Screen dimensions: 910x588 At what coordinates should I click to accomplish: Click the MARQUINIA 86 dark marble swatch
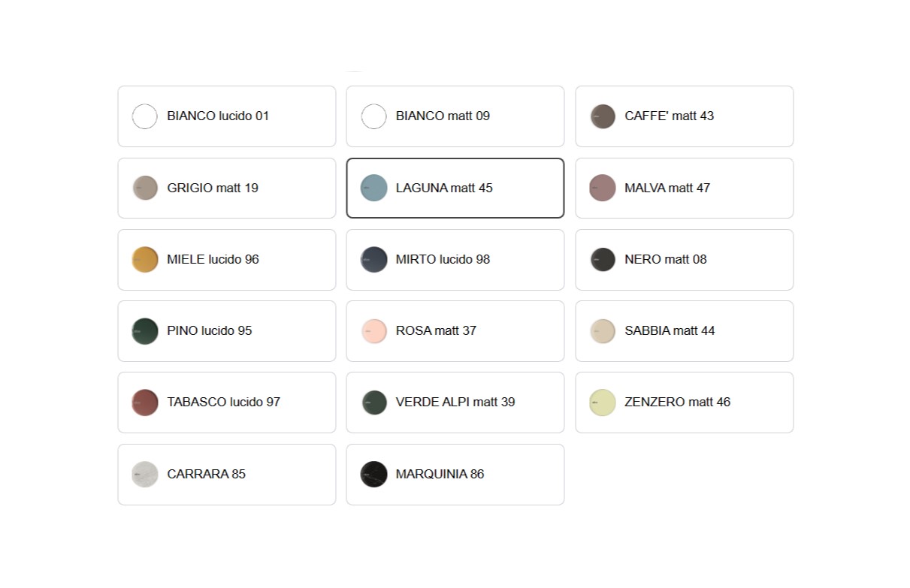tap(373, 475)
